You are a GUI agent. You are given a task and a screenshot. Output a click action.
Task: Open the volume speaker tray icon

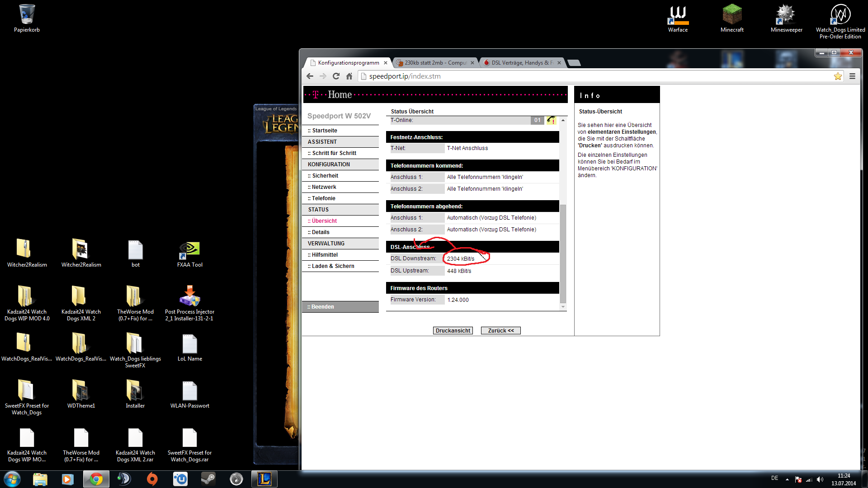[820, 479]
